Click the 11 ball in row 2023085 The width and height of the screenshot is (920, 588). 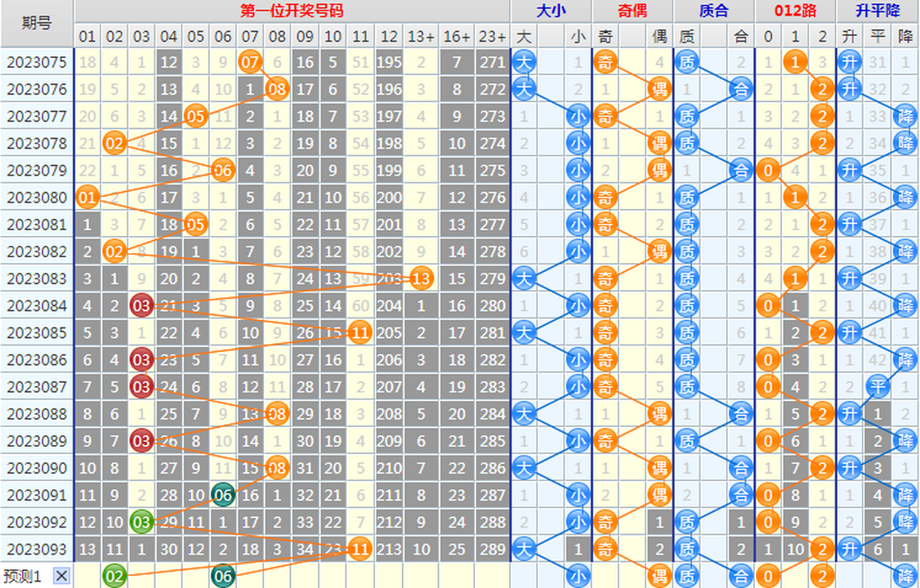360,333
